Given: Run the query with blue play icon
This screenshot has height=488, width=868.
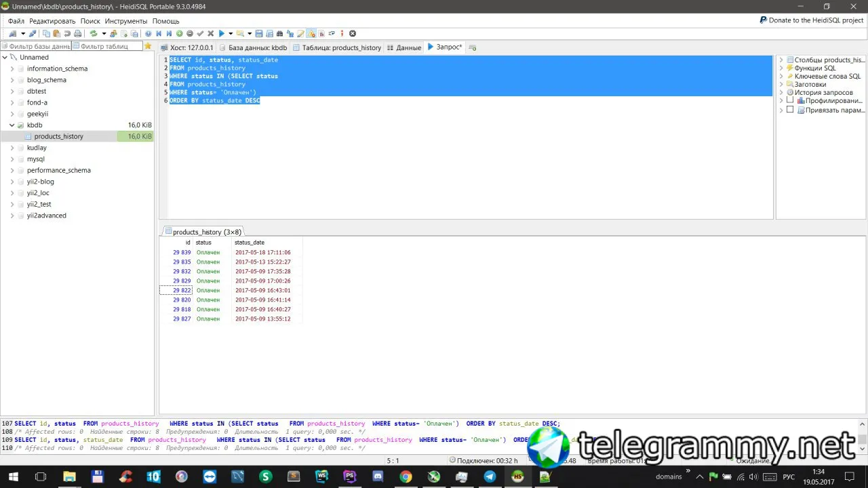Looking at the screenshot, I should coord(221,33).
